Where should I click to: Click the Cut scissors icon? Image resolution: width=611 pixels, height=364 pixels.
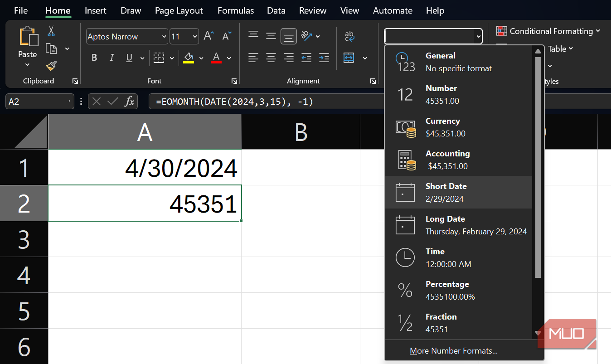51,31
